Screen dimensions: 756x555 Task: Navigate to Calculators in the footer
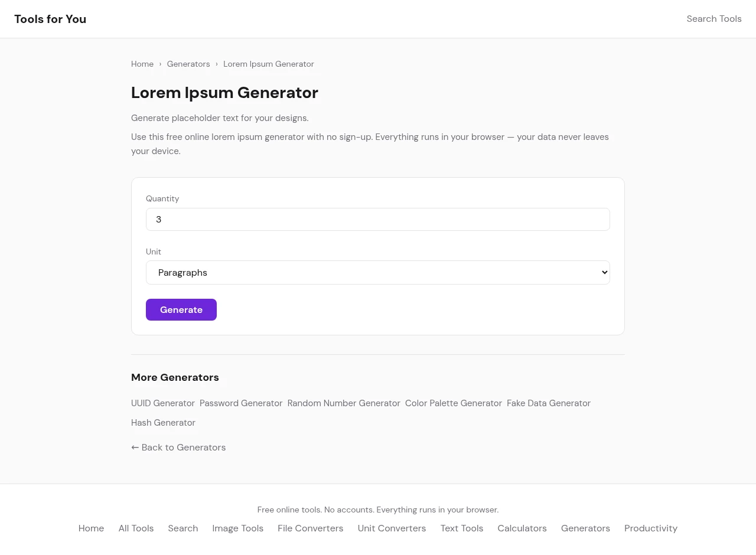[x=522, y=528]
